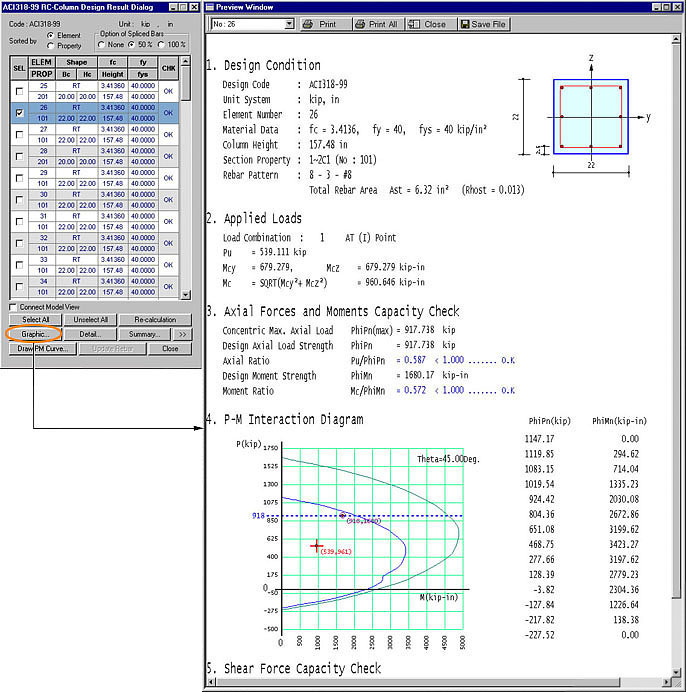686x692 pixels.
Task: Click the Print icon button
Action: (x=319, y=24)
